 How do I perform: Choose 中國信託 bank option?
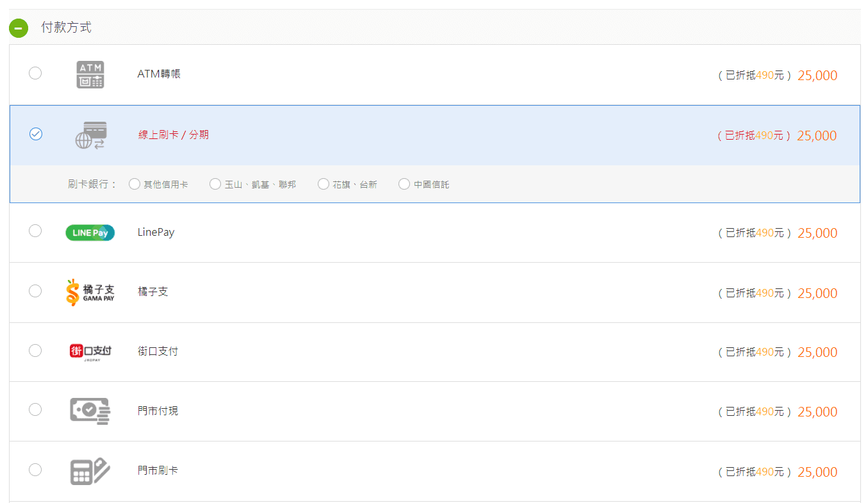tap(404, 185)
